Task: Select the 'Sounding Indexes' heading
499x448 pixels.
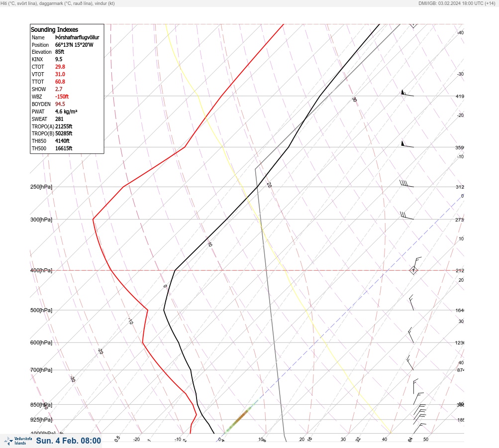Action: [x=54, y=29]
